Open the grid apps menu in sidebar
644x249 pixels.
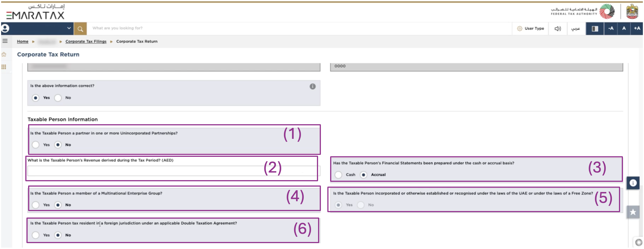[4, 67]
